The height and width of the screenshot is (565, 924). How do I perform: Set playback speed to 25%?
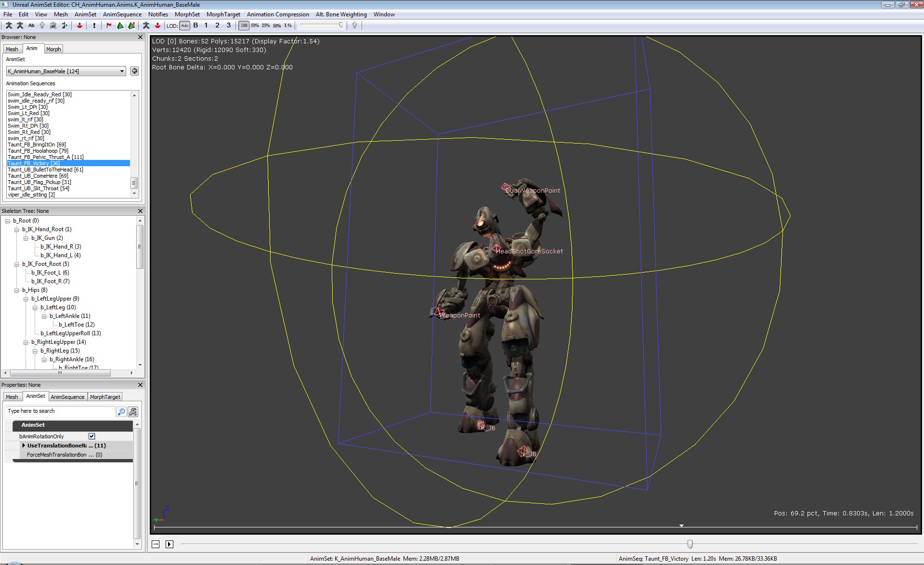click(266, 26)
